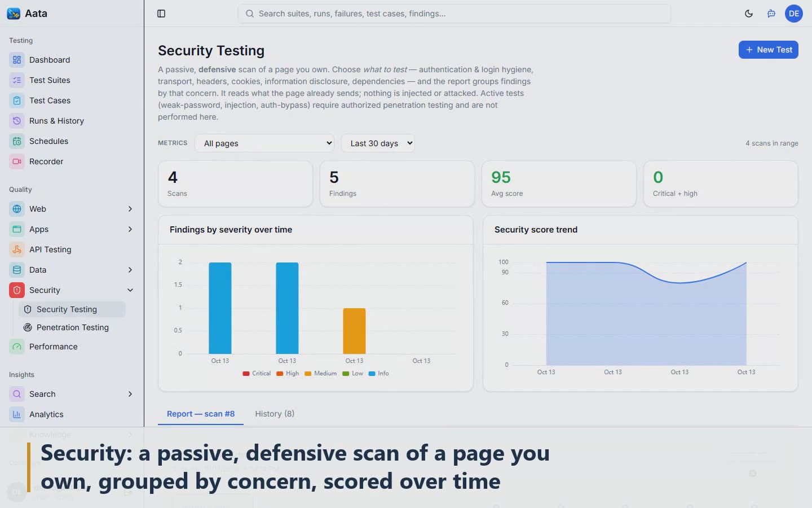
Task: Select the red Security shield icon
Action: (17, 290)
